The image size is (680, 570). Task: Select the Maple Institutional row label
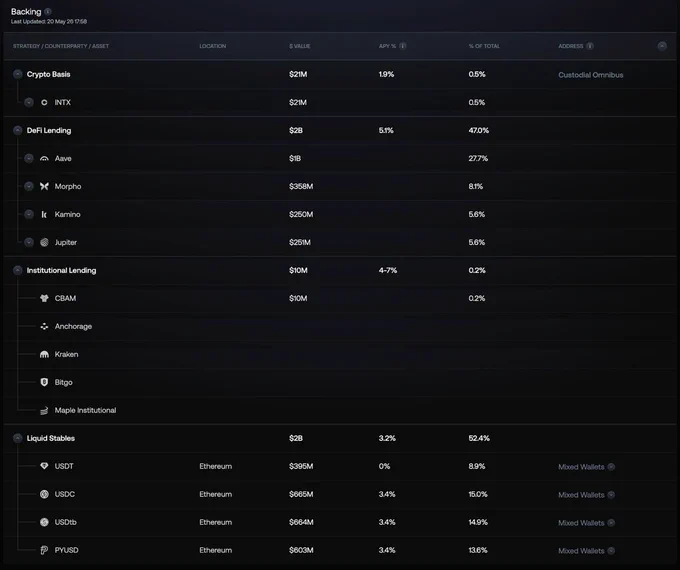point(85,410)
